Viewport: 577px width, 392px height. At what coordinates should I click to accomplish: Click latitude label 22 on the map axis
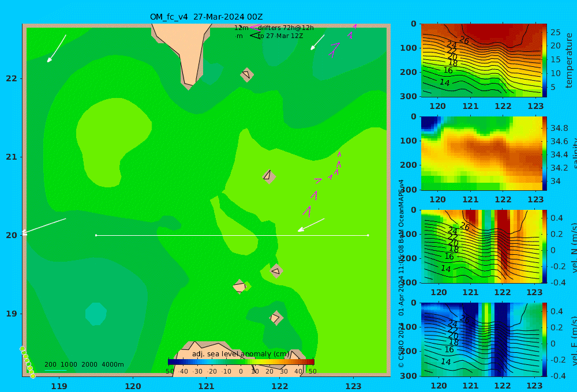11,79
